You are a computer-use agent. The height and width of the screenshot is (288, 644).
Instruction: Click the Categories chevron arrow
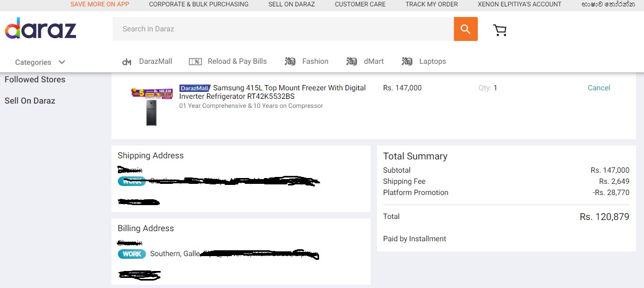pos(62,62)
